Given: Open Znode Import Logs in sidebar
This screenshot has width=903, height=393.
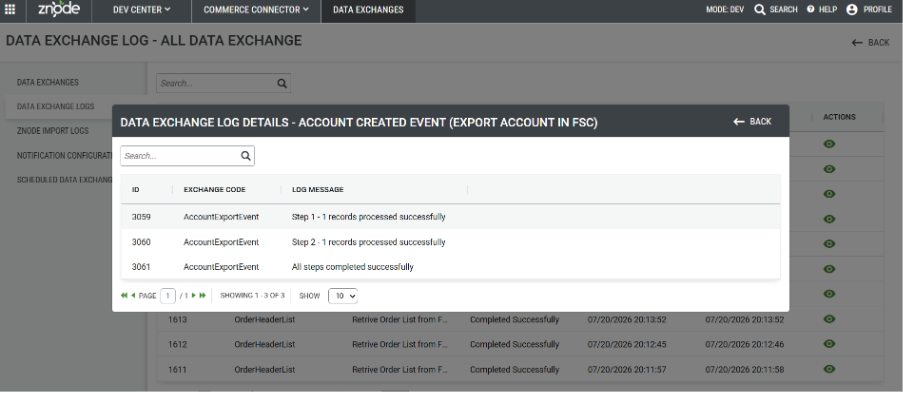Looking at the screenshot, I should coord(53,131).
